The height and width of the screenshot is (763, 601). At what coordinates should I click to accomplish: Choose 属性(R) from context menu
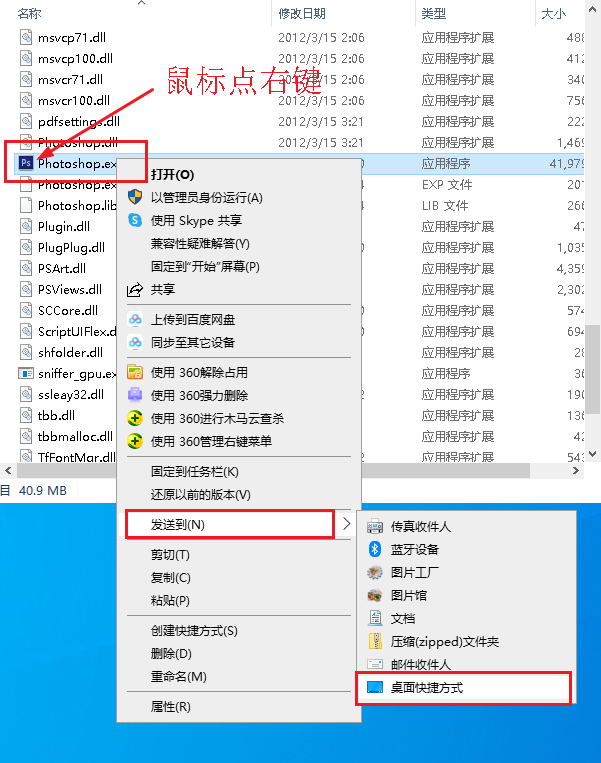tap(170, 707)
